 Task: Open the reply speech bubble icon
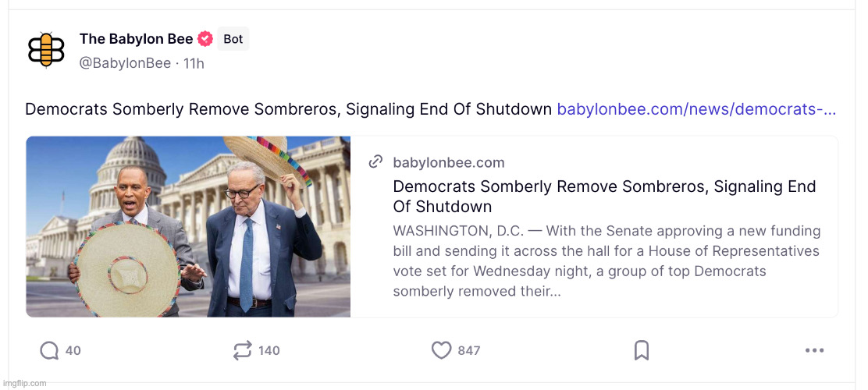tap(49, 351)
